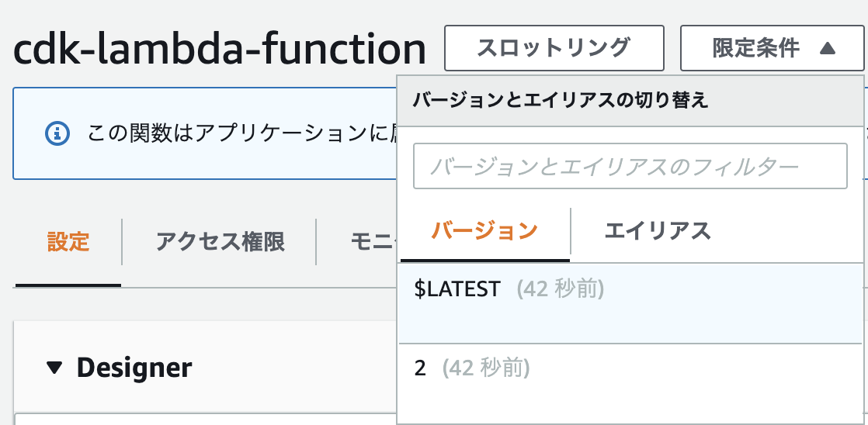
Task: Click 42 秒前 timestamp beside $LATEST
Action: (x=561, y=289)
